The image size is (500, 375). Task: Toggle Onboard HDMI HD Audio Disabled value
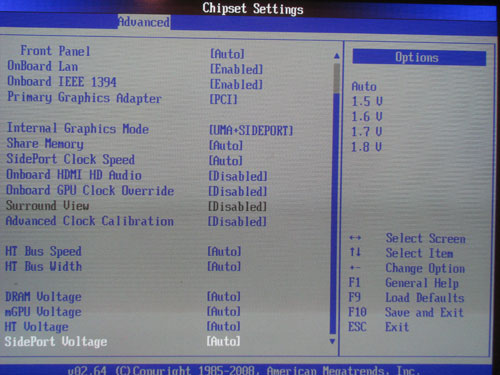(x=238, y=176)
